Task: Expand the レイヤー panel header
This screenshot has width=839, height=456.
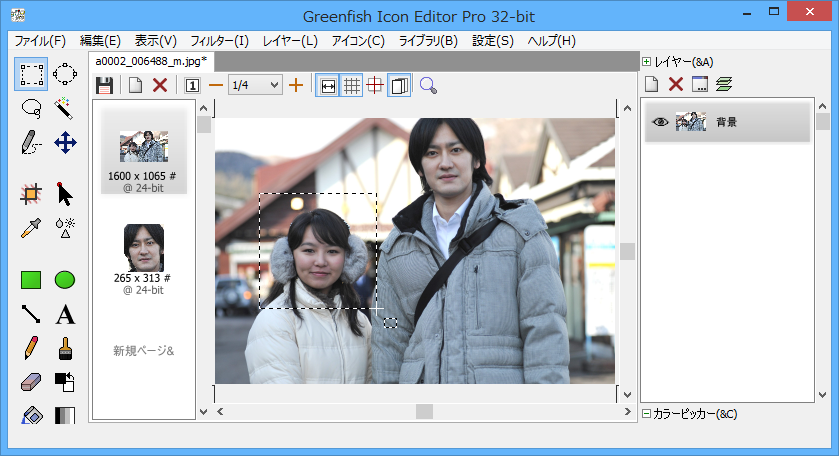Action: [646, 62]
